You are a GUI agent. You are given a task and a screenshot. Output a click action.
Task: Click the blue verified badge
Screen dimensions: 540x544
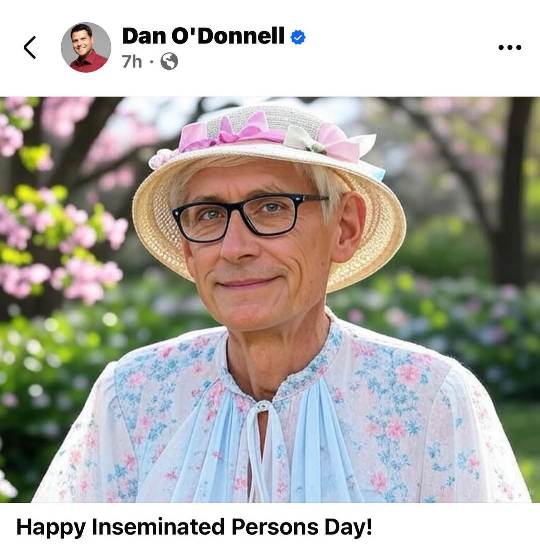click(298, 37)
